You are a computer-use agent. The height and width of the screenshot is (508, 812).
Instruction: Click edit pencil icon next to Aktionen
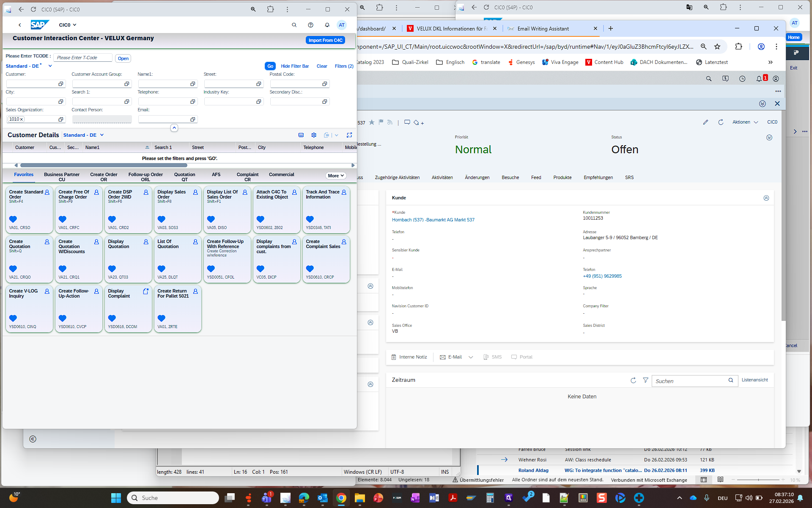(705, 122)
